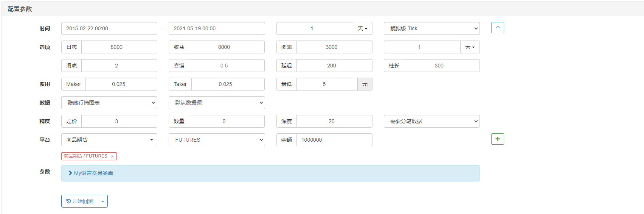Click the 定价 precision field
Viewport: 644px width, 214px height.
[x=119, y=121]
